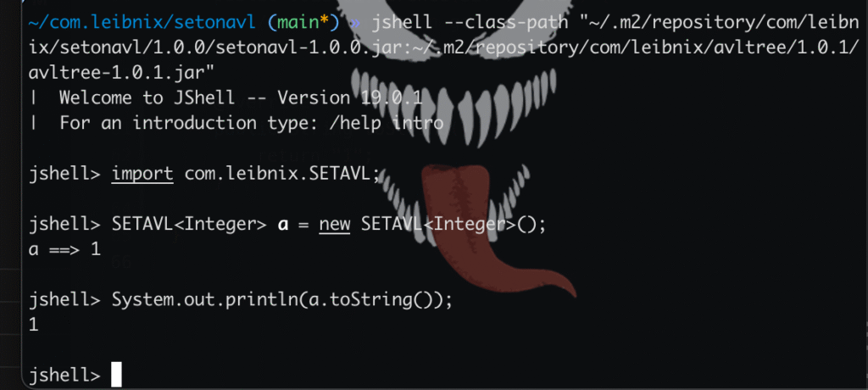Click the a ==> 1 output line

(64, 250)
